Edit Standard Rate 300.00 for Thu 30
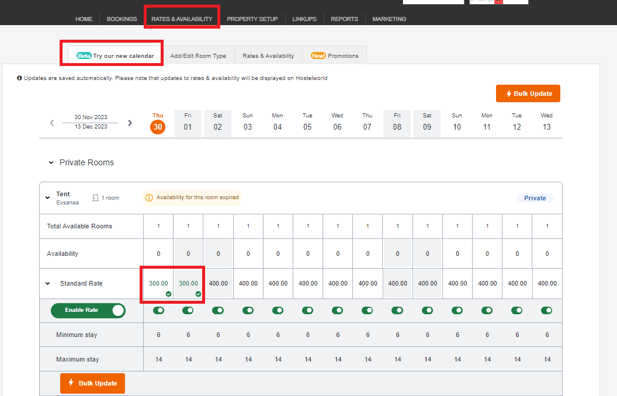Image resolution: width=617 pixels, height=396 pixels. [x=159, y=283]
